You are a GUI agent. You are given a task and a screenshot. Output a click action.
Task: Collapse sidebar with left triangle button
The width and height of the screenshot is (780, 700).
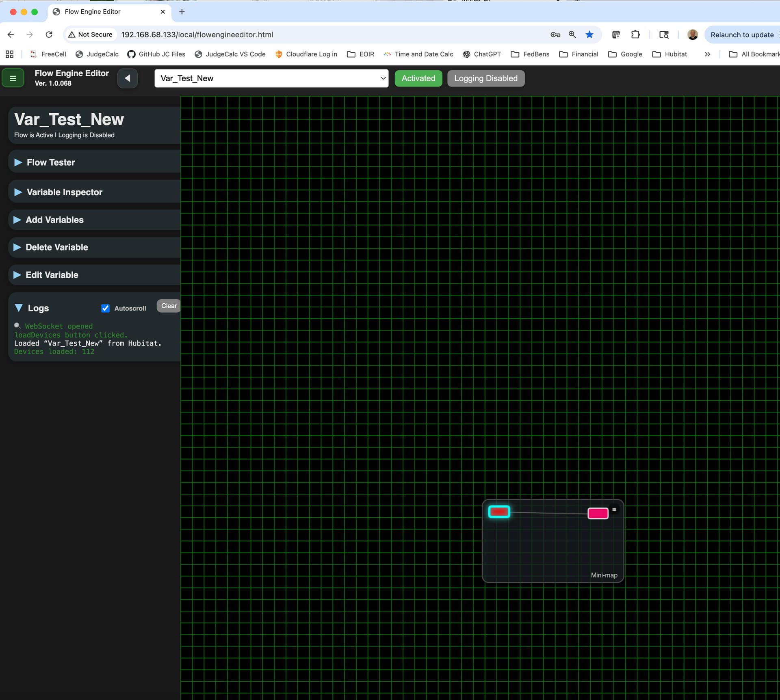[x=128, y=78]
